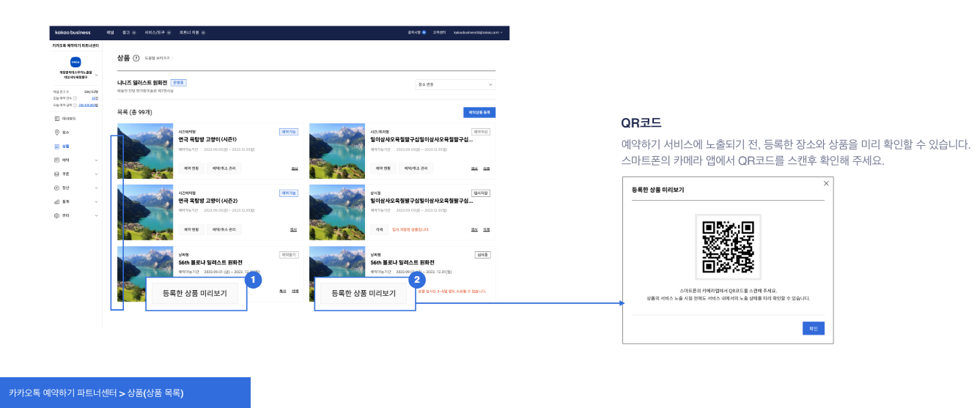Expand the 예약 sidebar menu

(x=96, y=160)
